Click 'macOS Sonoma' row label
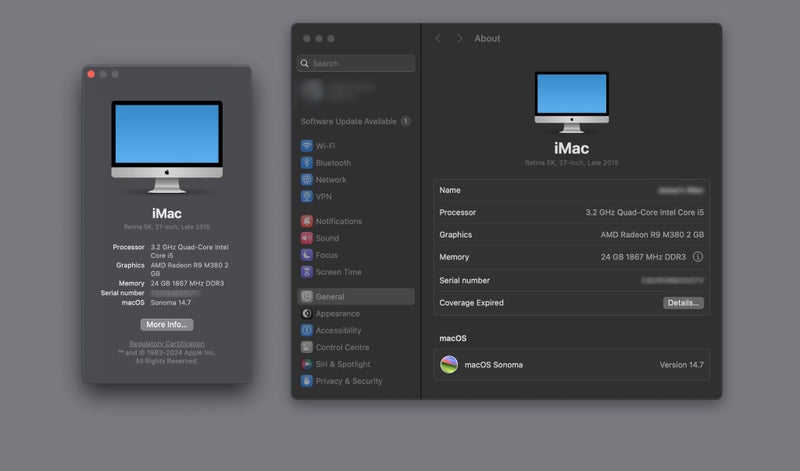800x471 pixels. pyautogui.click(x=493, y=365)
